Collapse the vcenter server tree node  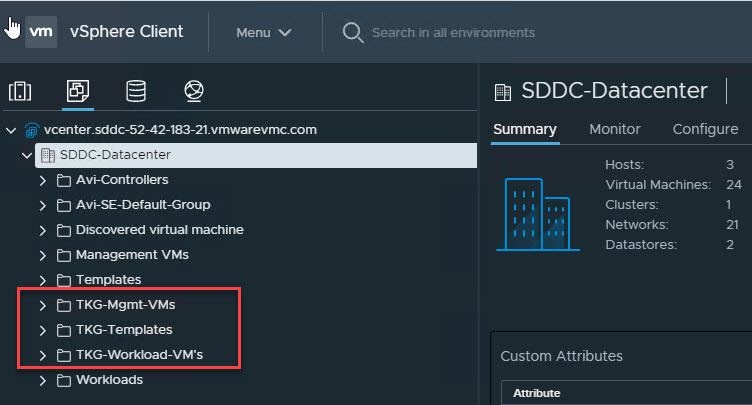11,130
